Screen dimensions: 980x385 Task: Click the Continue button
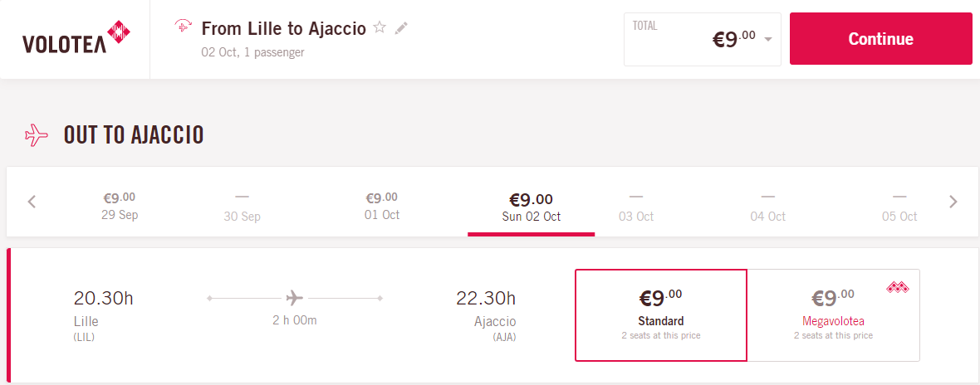pyautogui.click(x=880, y=39)
